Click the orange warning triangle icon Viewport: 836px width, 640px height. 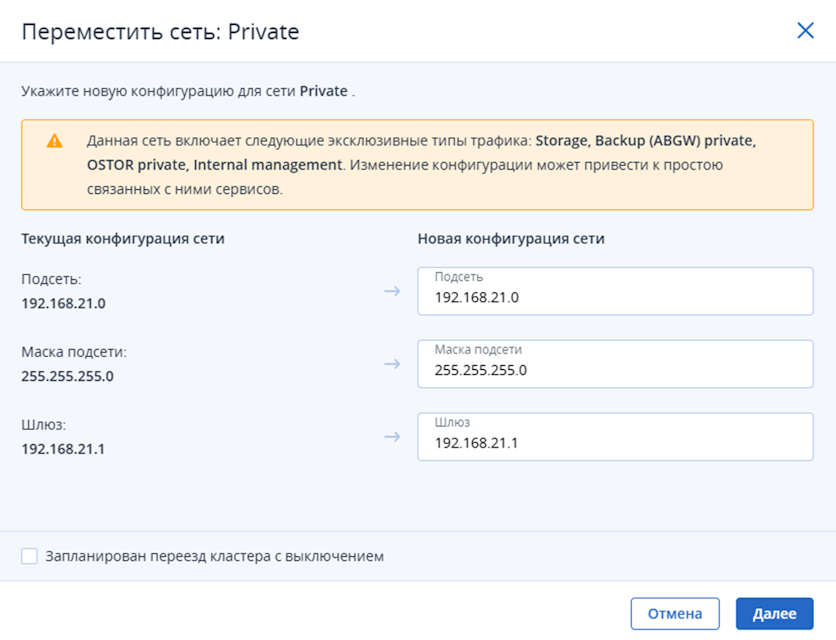(54, 141)
